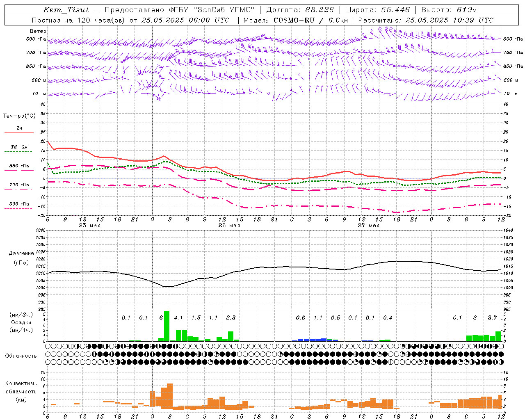Click the 0.5 precipitation amount value

click(336, 318)
